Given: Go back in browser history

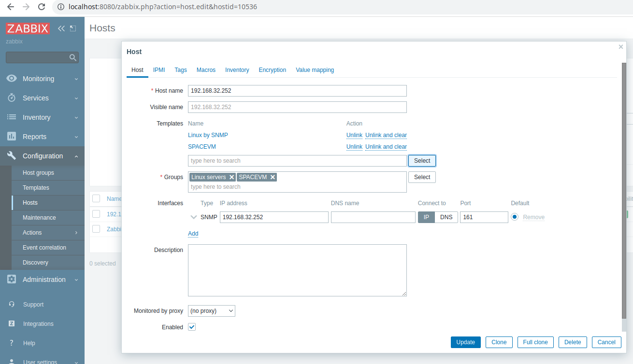Looking at the screenshot, I should (11, 7).
